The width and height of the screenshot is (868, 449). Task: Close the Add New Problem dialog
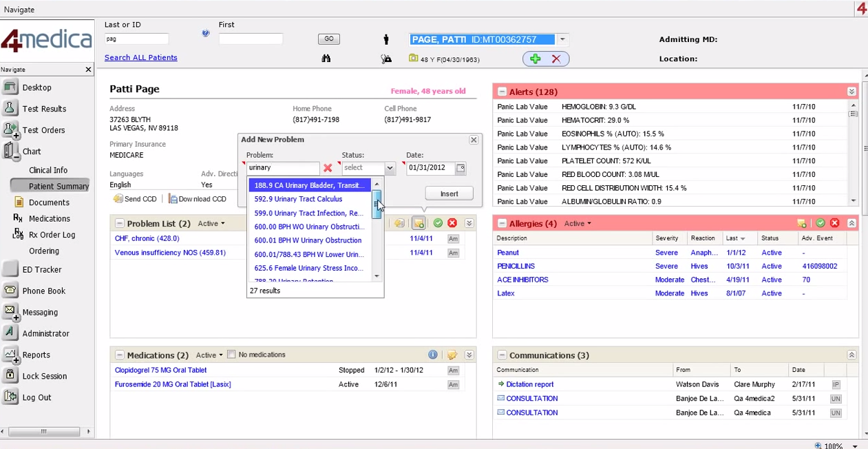point(474,140)
